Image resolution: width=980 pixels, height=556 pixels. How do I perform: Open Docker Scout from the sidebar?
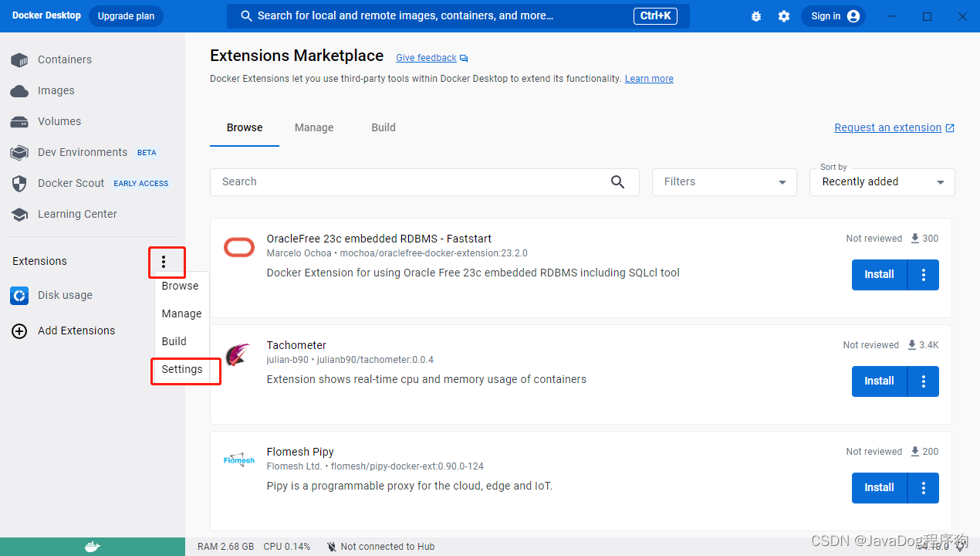pos(71,183)
